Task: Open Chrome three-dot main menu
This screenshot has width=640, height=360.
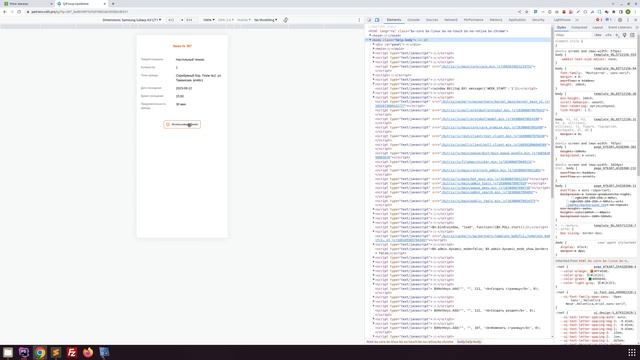Action: pos(636,12)
